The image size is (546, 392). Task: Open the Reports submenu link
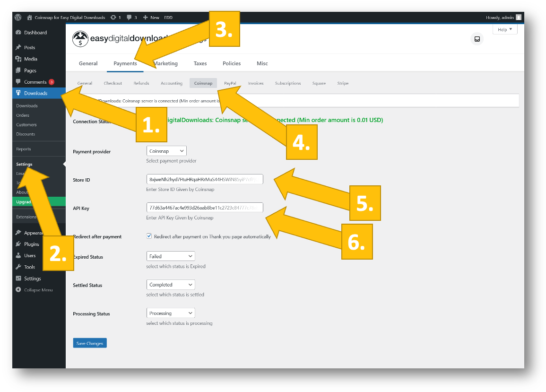click(23, 149)
